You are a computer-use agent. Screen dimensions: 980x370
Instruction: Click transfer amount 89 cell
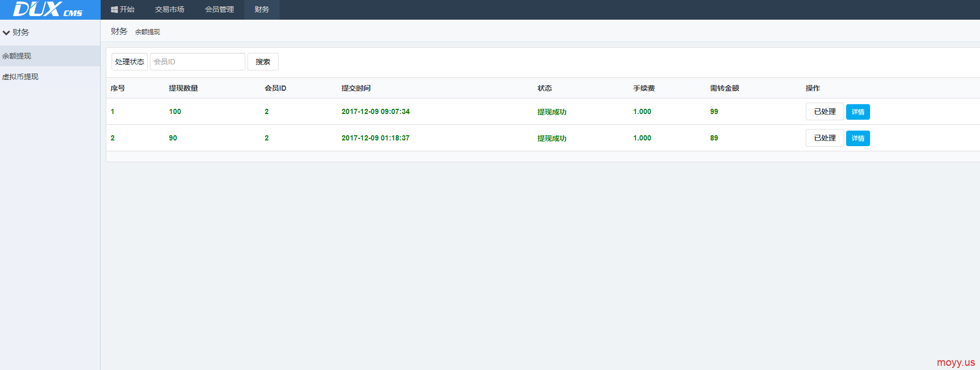tap(714, 138)
